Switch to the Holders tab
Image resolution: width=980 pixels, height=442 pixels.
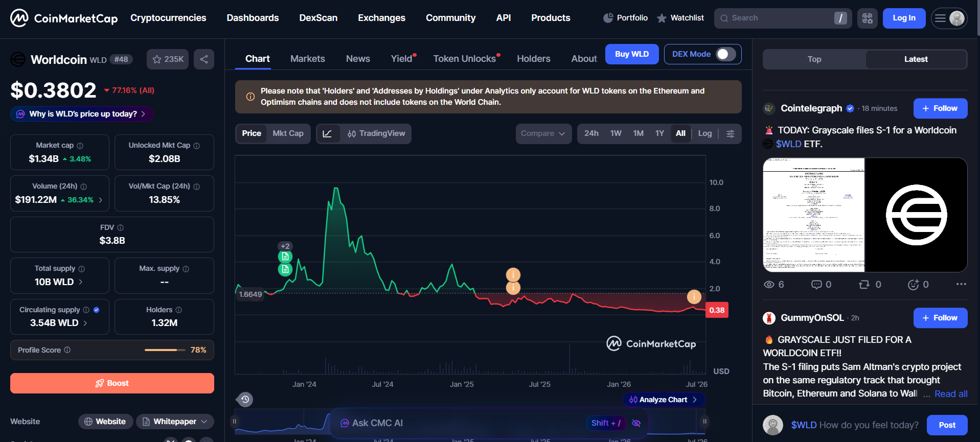tap(534, 59)
